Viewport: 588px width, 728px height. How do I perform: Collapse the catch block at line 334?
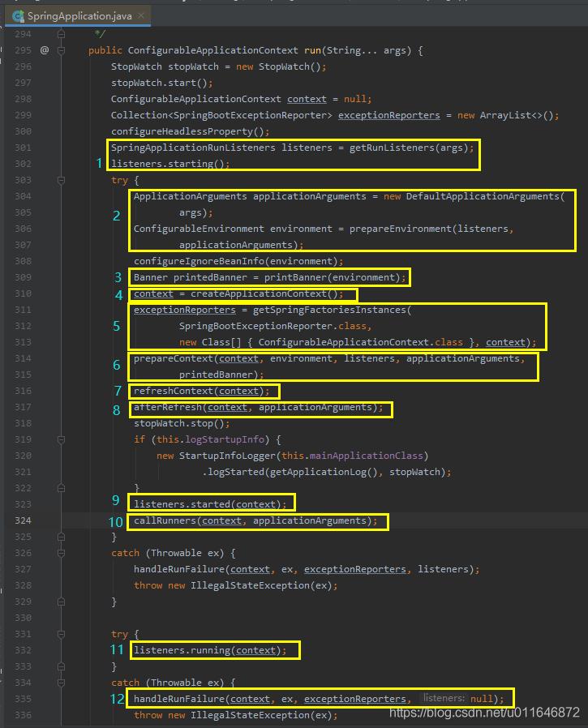tap(61, 683)
